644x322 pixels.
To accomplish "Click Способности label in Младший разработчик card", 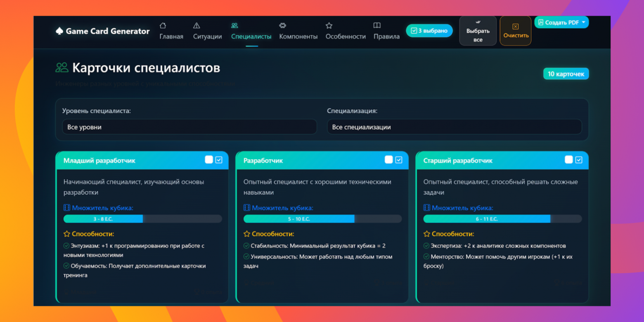I will [x=93, y=234].
